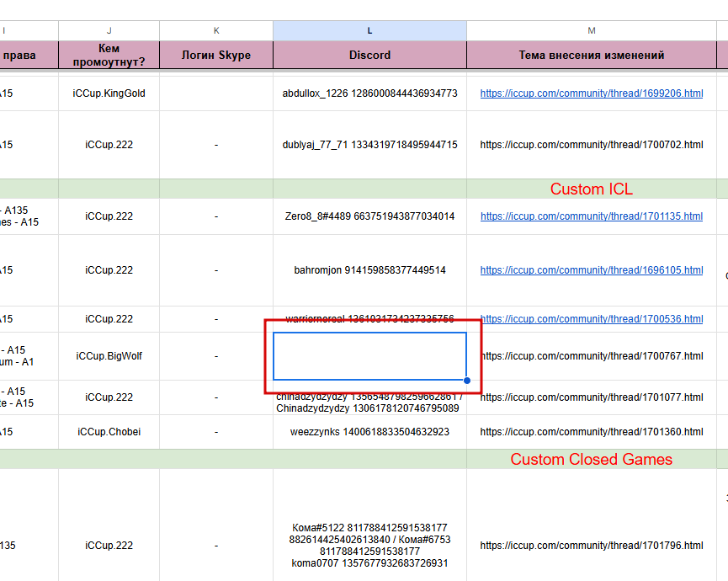
Task: Select the warriornoreal Discord cell
Action: coord(369,319)
